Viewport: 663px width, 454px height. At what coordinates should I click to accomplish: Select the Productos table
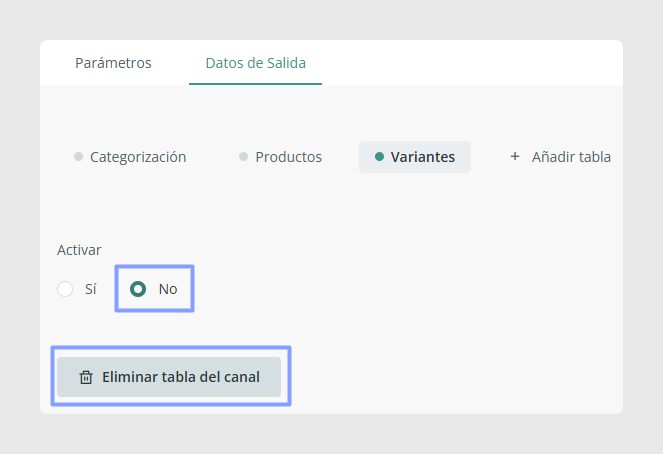click(x=280, y=157)
